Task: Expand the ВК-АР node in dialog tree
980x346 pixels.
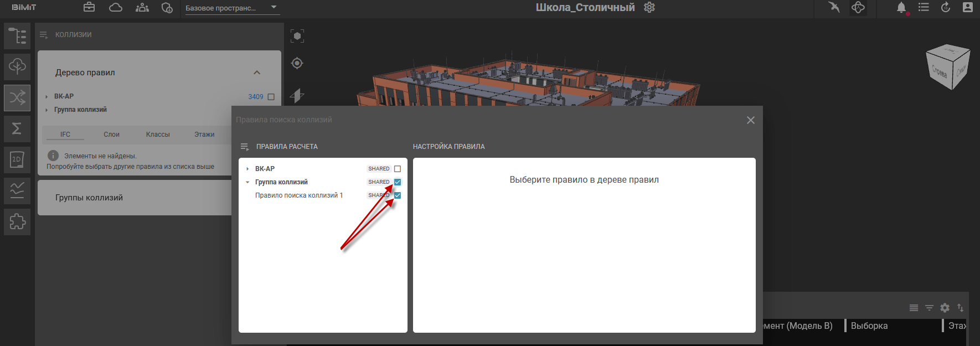Action: coord(247,169)
